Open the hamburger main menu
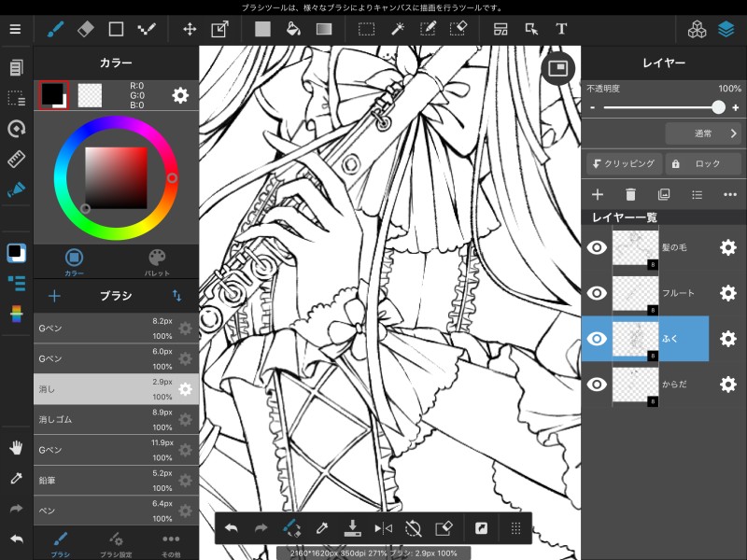 pos(15,29)
